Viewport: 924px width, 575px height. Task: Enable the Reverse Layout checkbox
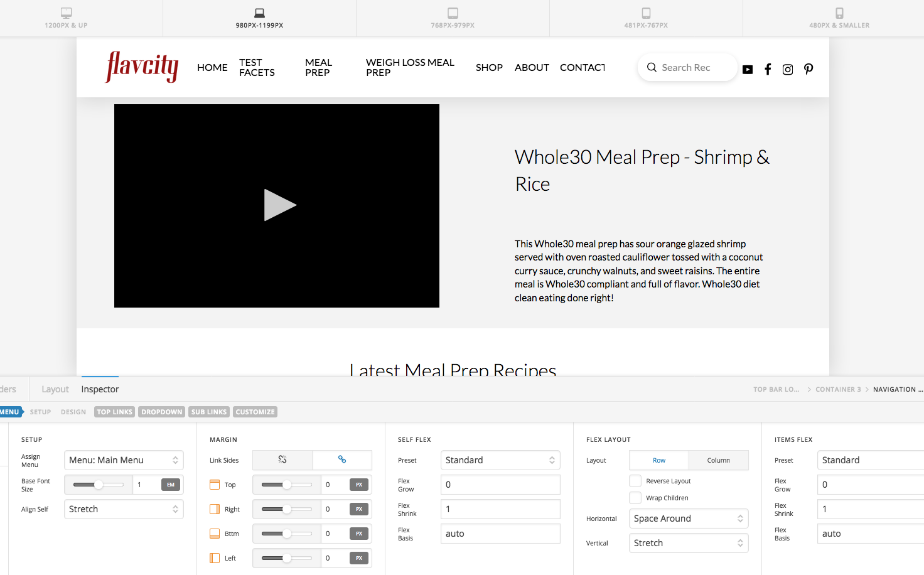pos(635,481)
